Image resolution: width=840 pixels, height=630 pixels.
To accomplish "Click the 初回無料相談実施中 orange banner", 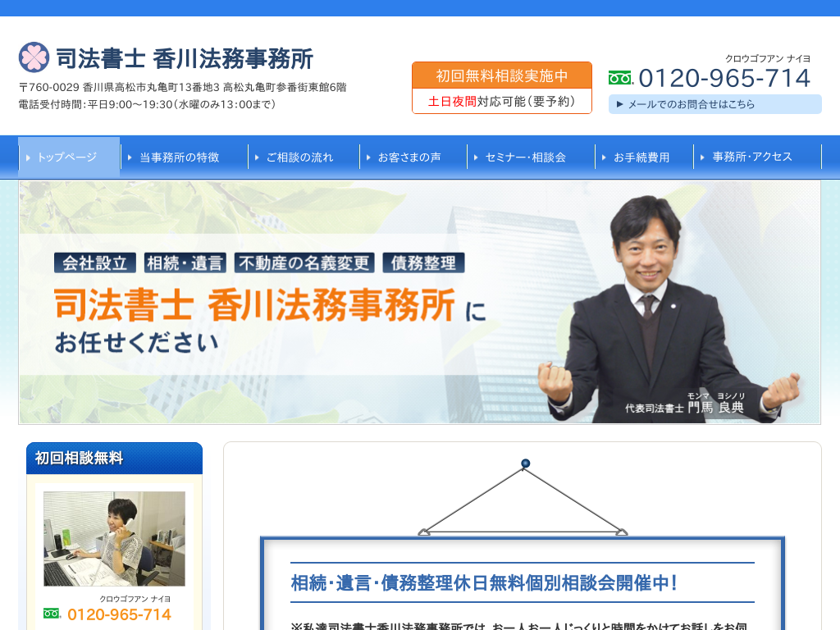I will click(x=501, y=75).
